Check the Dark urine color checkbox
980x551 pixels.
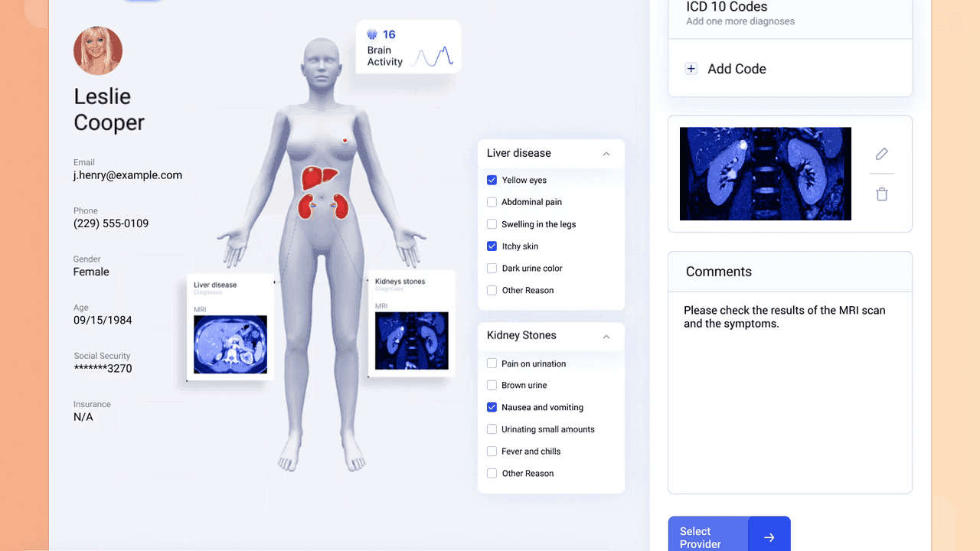click(492, 269)
